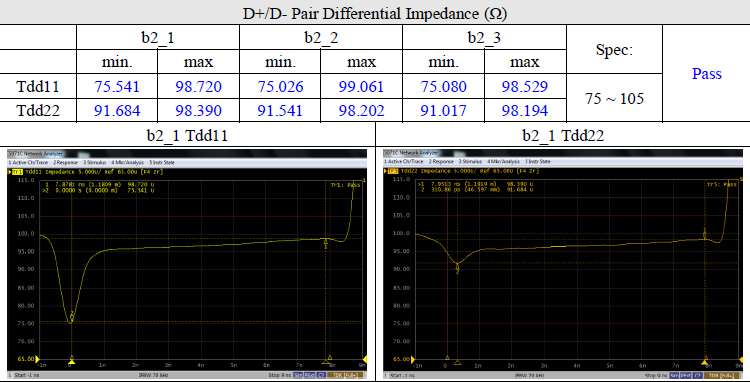Click Sim status indicator in left analyzer

click(298, 375)
